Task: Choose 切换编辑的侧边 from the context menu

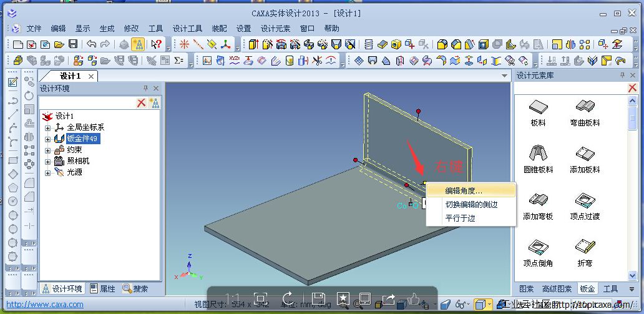Action: coord(471,204)
